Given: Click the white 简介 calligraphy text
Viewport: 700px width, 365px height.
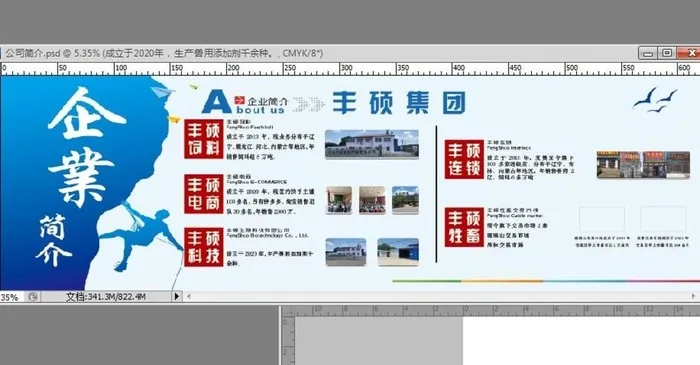Looking at the screenshot, I should (x=53, y=240).
